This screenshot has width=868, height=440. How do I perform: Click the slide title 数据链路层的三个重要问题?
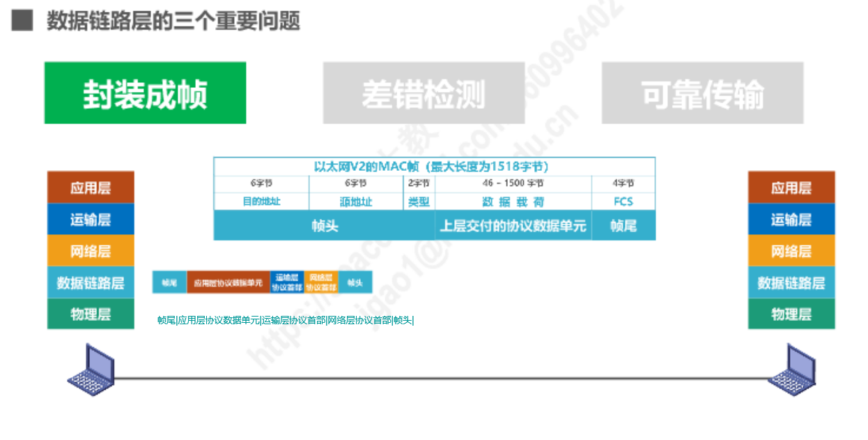coord(173,20)
